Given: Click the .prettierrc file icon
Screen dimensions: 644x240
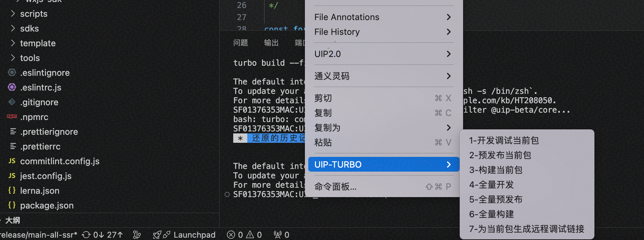Looking at the screenshot, I should pyautogui.click(x=13, y=146).
